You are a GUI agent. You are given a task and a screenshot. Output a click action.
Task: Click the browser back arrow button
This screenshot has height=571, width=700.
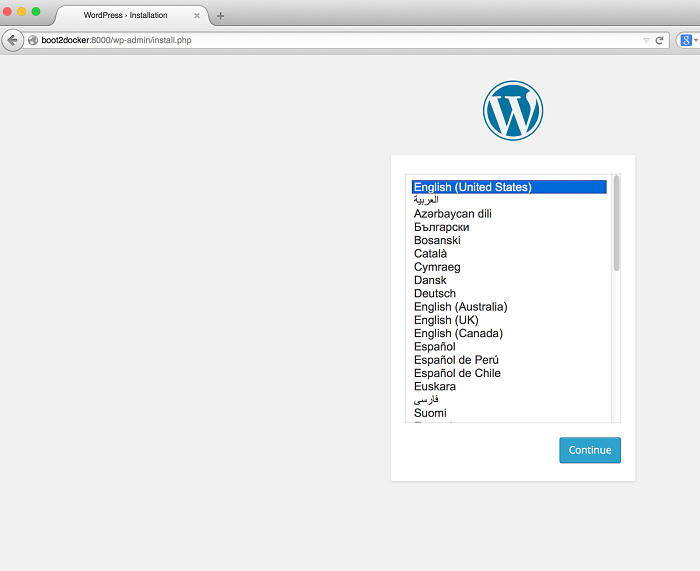coord(12,40)
